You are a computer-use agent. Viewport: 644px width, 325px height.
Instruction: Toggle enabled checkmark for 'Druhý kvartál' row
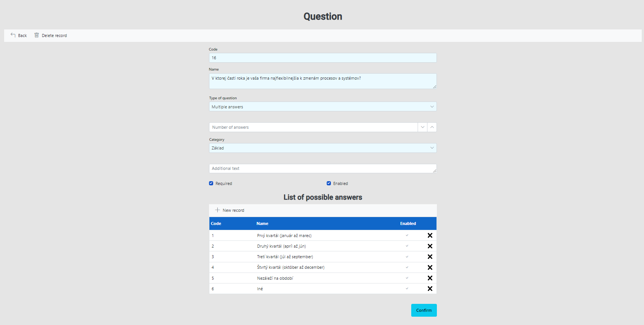coord(407,246)
